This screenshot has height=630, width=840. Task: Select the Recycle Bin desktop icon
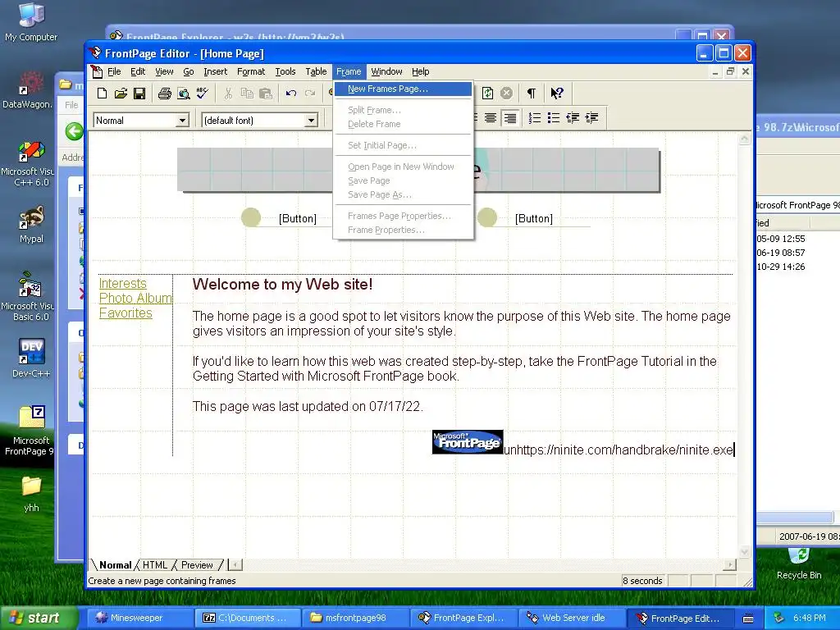799,564
